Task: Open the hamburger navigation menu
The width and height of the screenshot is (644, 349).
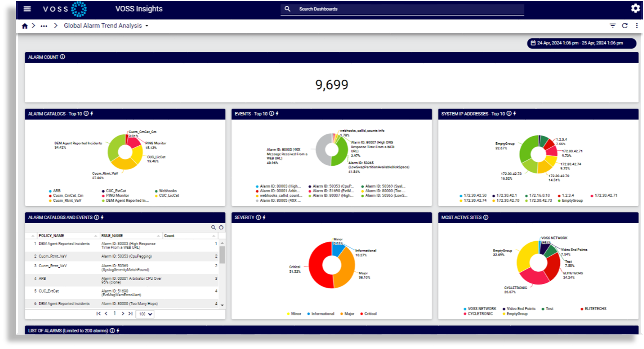Action: (27, 9)
